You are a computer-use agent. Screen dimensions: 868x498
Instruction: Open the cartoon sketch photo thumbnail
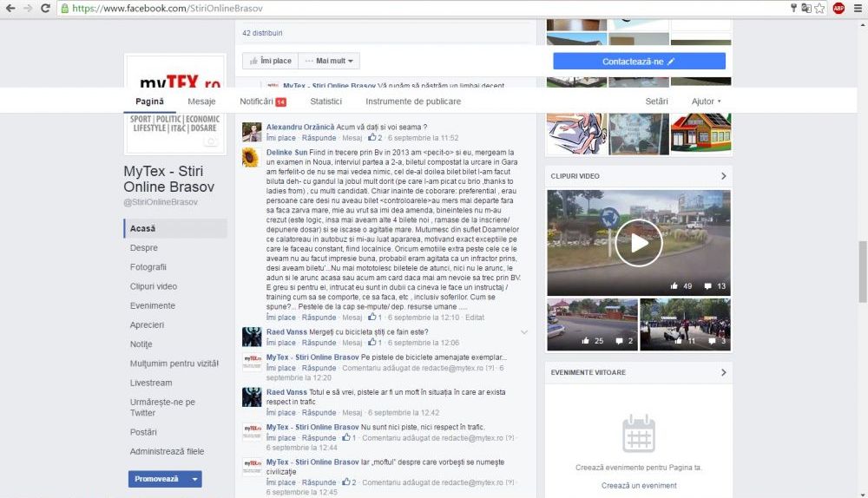[577, 134]
